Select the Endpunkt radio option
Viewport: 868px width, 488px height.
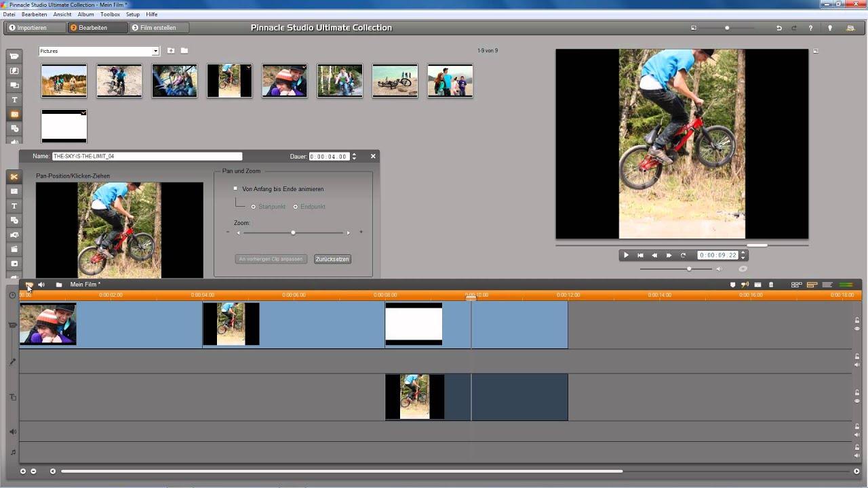pyautogui.click(x=296, y=207)
